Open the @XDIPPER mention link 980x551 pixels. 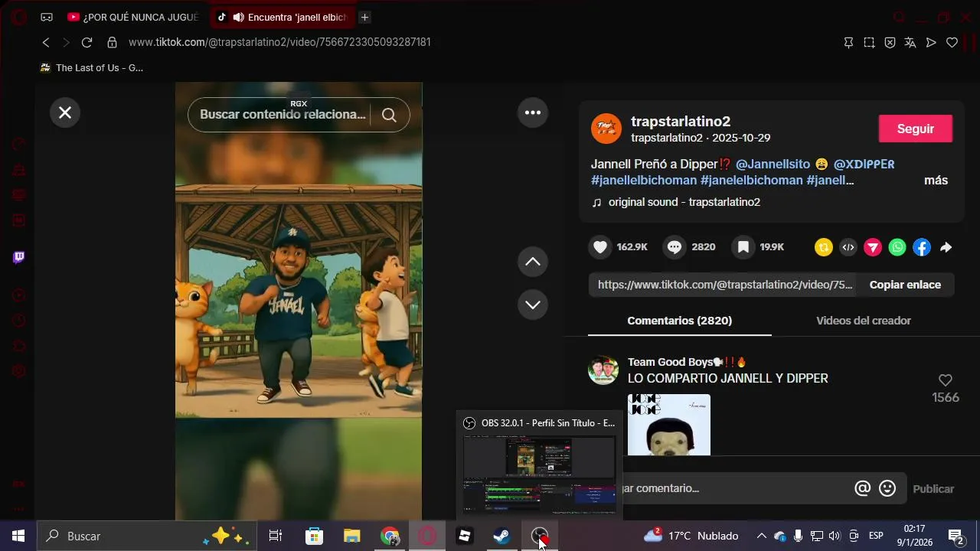(x=864, y=164)
